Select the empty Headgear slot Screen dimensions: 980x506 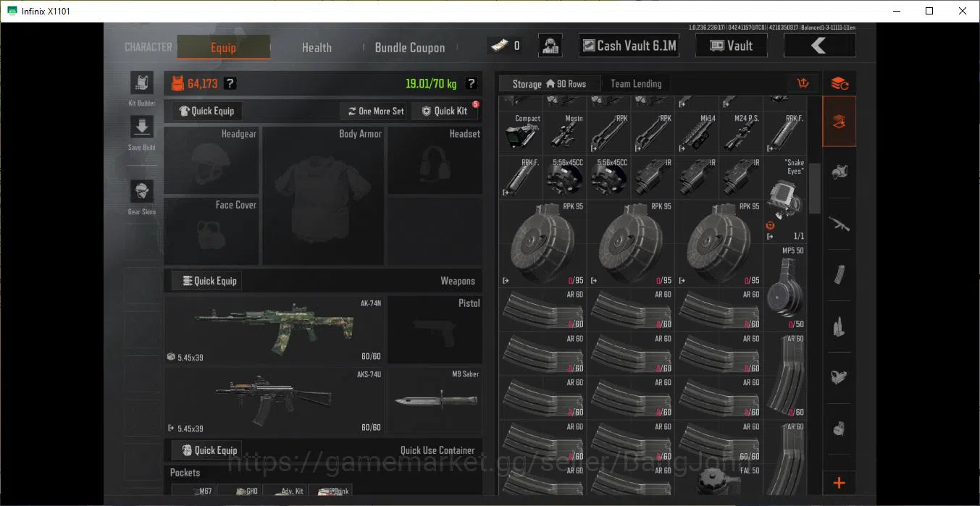[212, 161]
